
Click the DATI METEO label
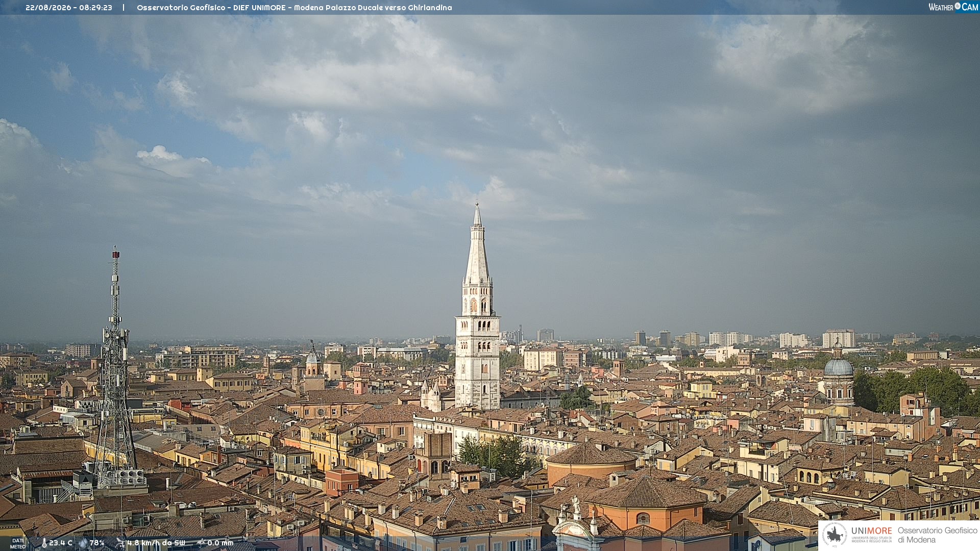tap(18, 543)
